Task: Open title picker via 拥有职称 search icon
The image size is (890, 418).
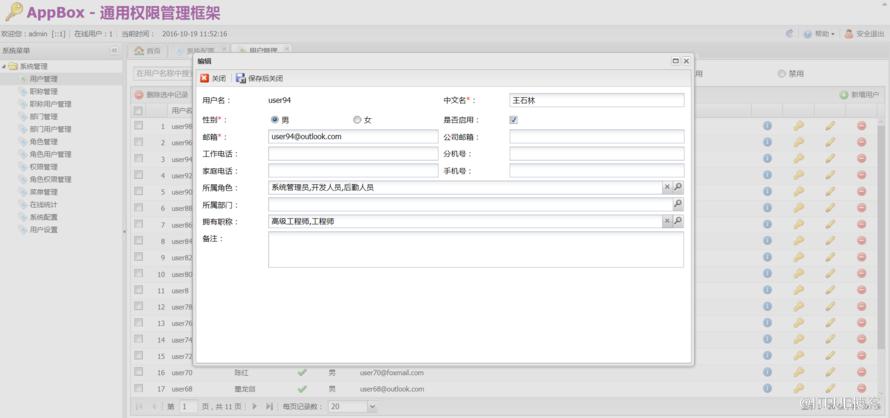Action: coord(678,221)
